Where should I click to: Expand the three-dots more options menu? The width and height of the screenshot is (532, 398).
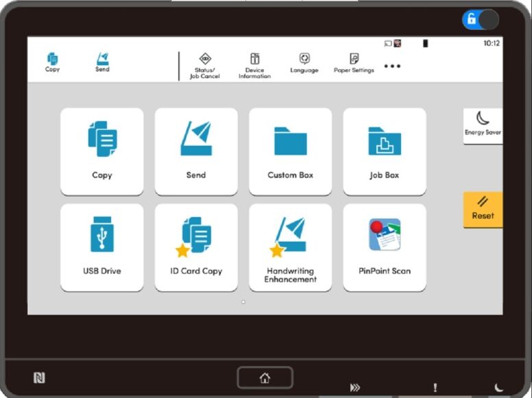point(392,66)
